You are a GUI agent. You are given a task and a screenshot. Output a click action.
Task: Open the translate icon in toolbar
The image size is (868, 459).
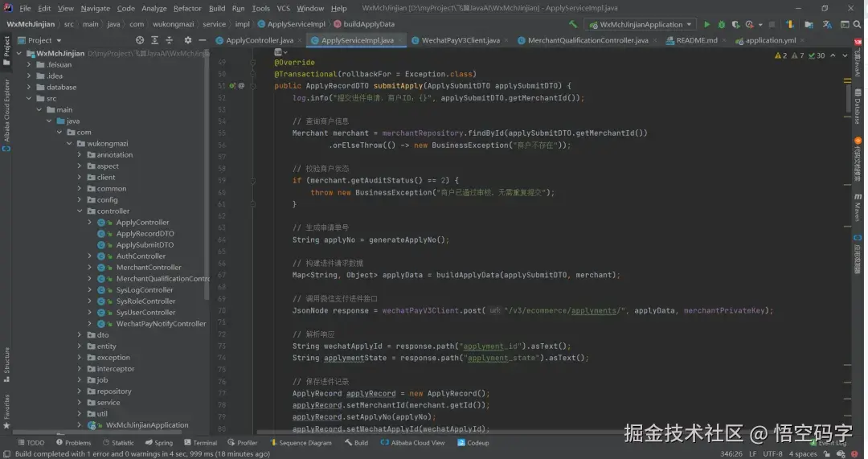[827, 24]
